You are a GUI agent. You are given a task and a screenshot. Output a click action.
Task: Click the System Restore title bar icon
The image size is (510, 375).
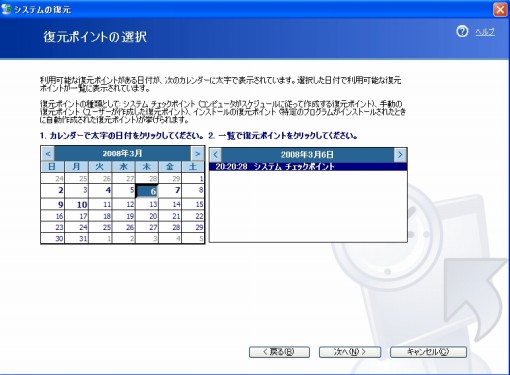(x=6, y=9)
